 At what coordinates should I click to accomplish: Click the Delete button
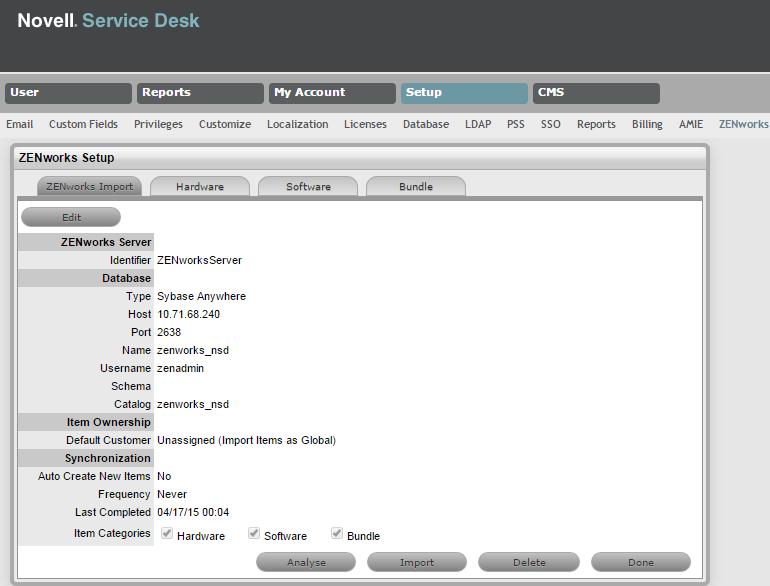[x=529, y=562]
